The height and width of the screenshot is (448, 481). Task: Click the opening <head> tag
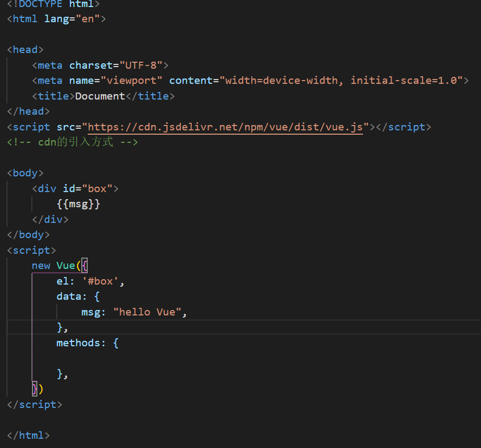coord(25,50)
